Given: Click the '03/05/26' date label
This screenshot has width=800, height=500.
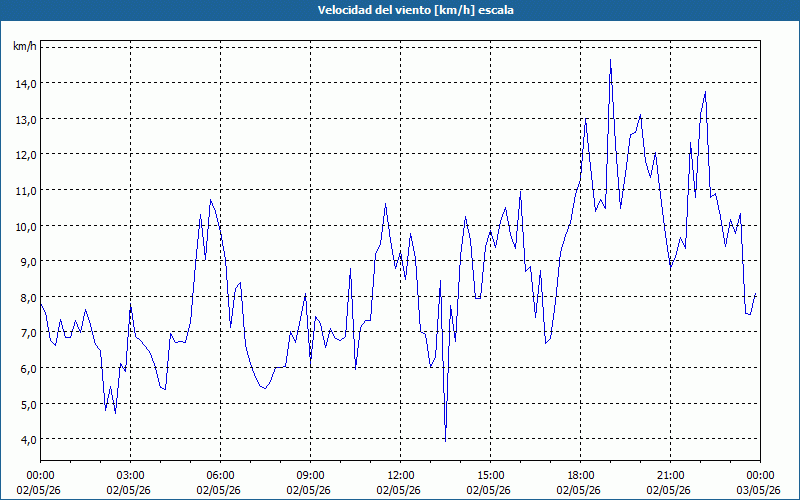Looking at the screenshot, I should (759, 490).
